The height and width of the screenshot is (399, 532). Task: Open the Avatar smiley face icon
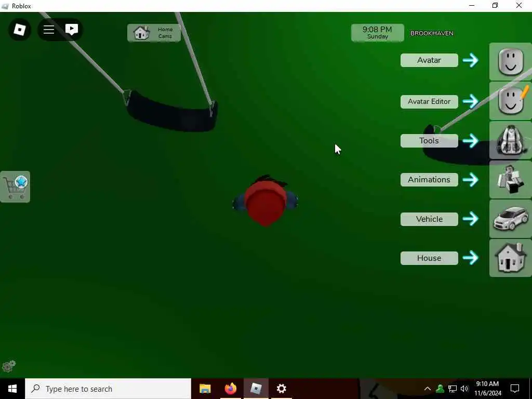(x=510, y=61)
